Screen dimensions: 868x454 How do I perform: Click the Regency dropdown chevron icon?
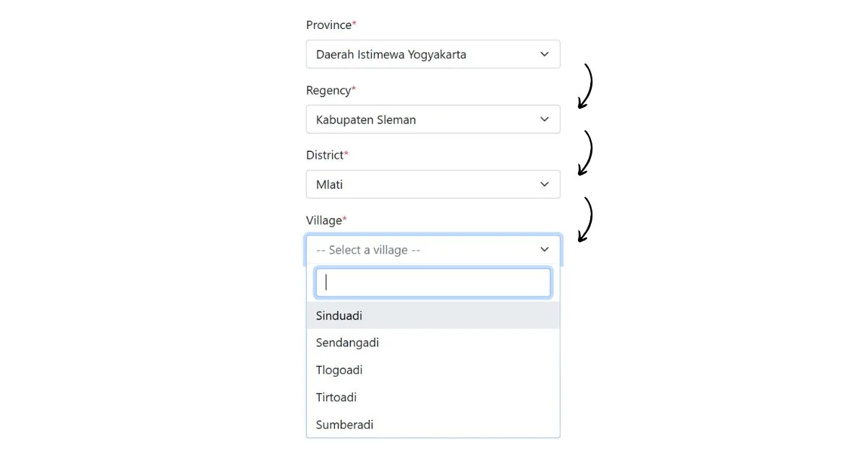point(544,119)
